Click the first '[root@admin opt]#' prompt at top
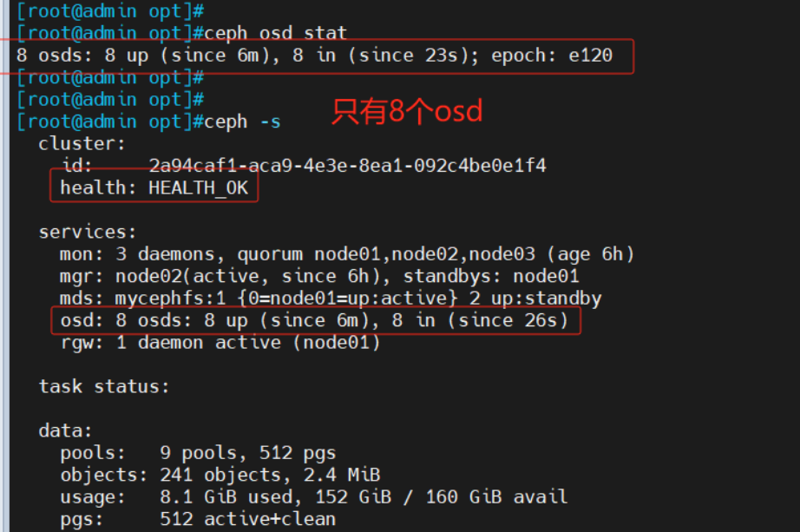 coord(110,11)
